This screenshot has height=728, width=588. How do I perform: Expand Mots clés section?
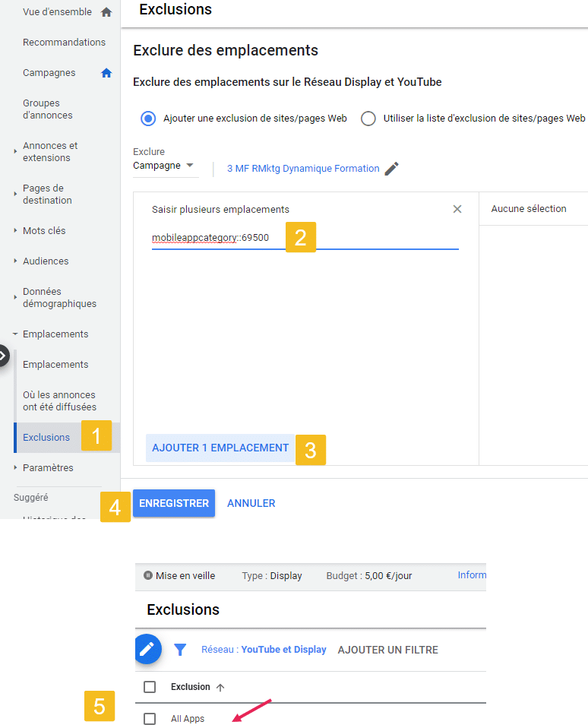[15, 230]
